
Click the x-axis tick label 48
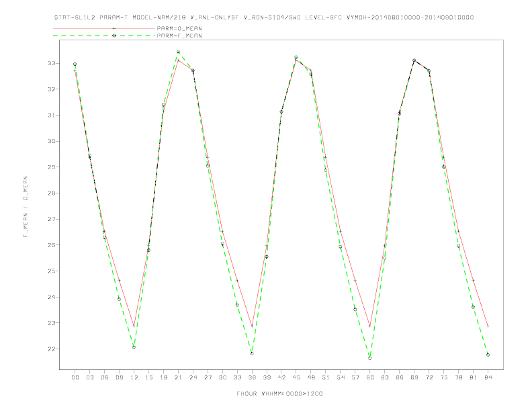[x=311, y=377]
